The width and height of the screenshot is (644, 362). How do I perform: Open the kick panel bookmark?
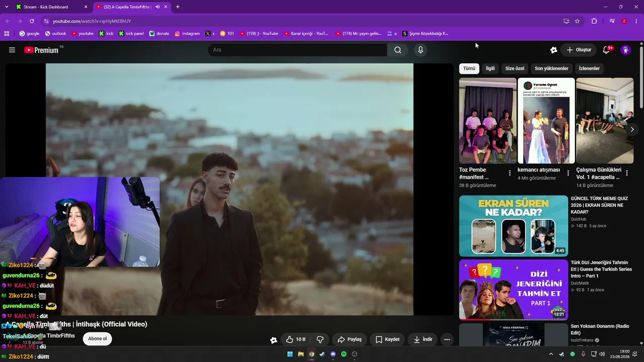point(131,34)
